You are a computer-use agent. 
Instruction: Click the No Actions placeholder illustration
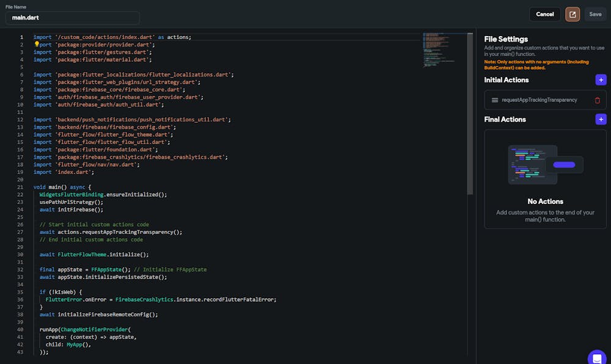(x=545, y=165)
